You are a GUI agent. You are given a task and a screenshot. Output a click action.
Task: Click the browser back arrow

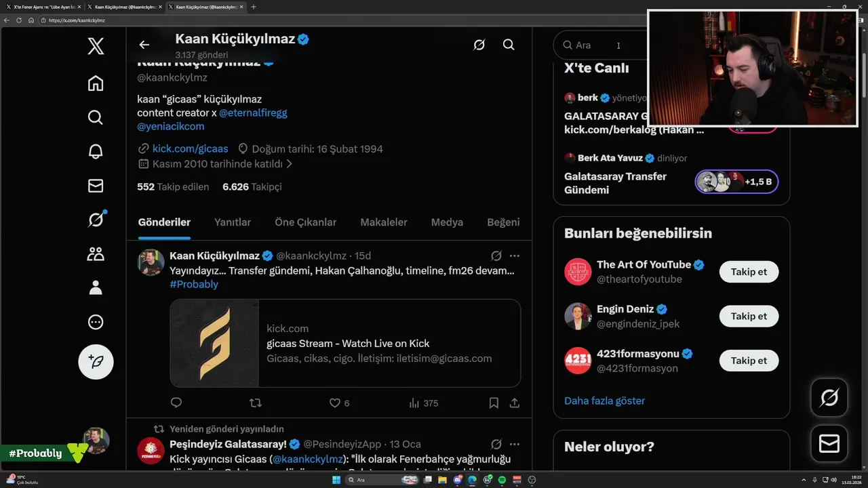pos(7,20)
